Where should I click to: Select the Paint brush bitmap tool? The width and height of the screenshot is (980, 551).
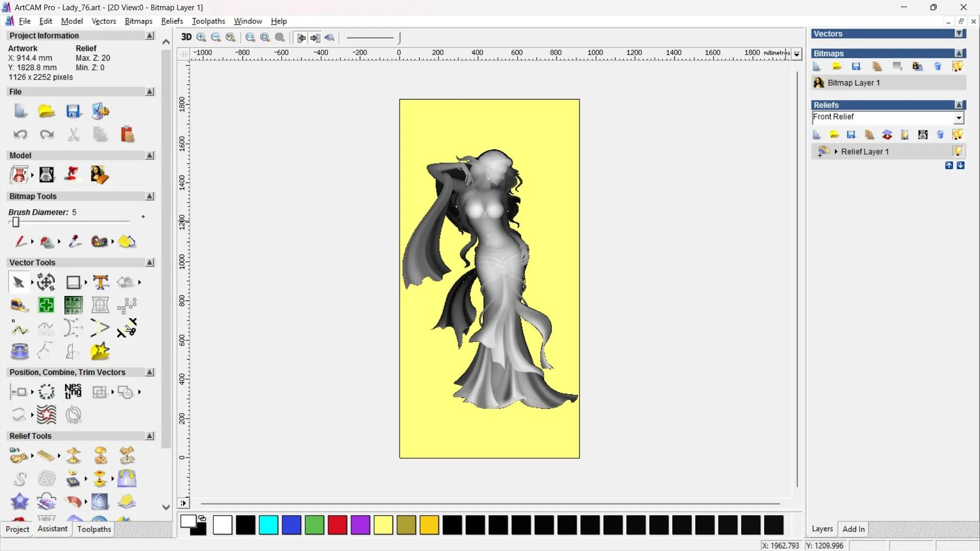[20, 241]
